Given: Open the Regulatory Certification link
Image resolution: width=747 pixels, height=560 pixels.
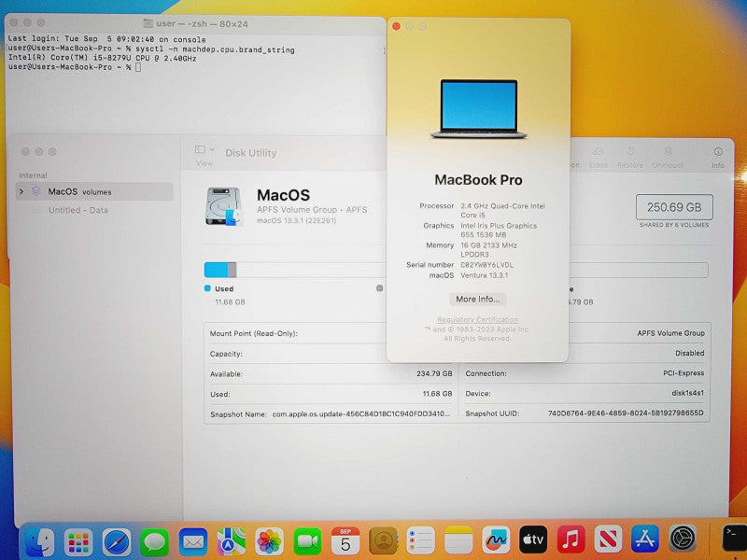Looking at the screenshot, I should coord(477,319).
